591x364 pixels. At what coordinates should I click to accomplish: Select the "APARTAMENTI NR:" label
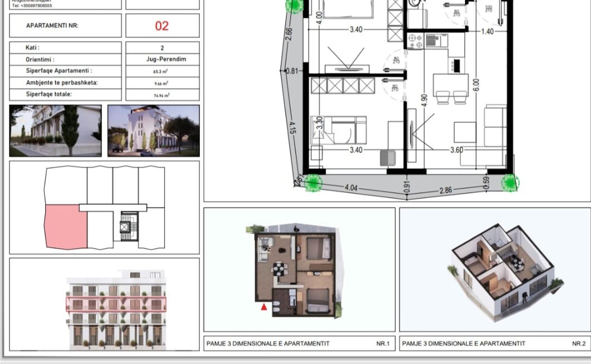pyautogui.click(x=52, y=25)
